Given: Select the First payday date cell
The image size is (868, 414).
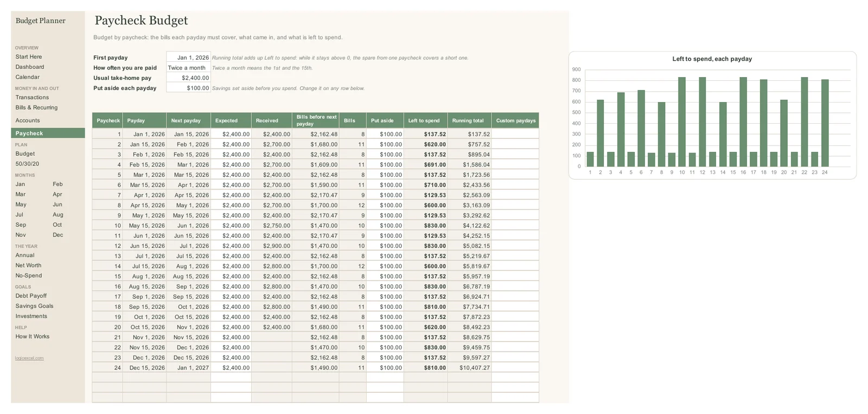Looking at the screenshot, I should pos(188,58).
